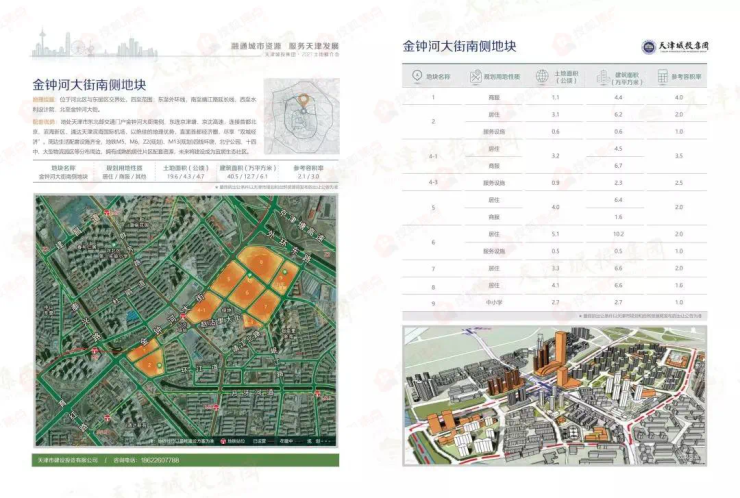Viewport: 740px width, 498px height.
Task: Click the 金钟河大街南侧地块 title on right page
Action: coord(459,46)
